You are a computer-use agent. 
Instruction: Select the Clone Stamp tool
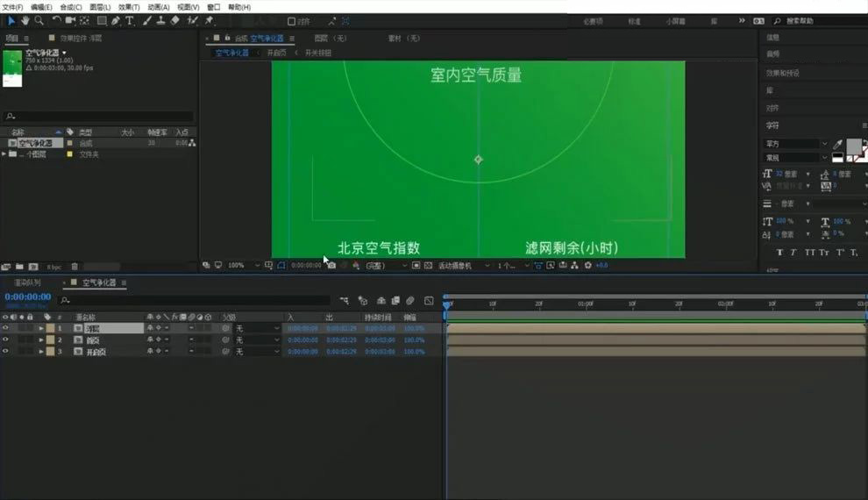(160, 21)
